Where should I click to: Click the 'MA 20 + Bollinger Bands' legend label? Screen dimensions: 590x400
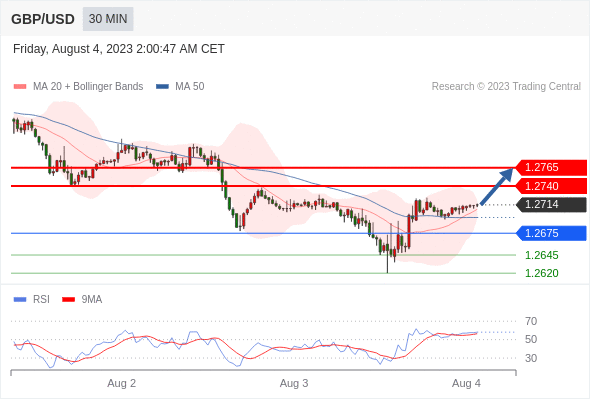coord(88,87)
